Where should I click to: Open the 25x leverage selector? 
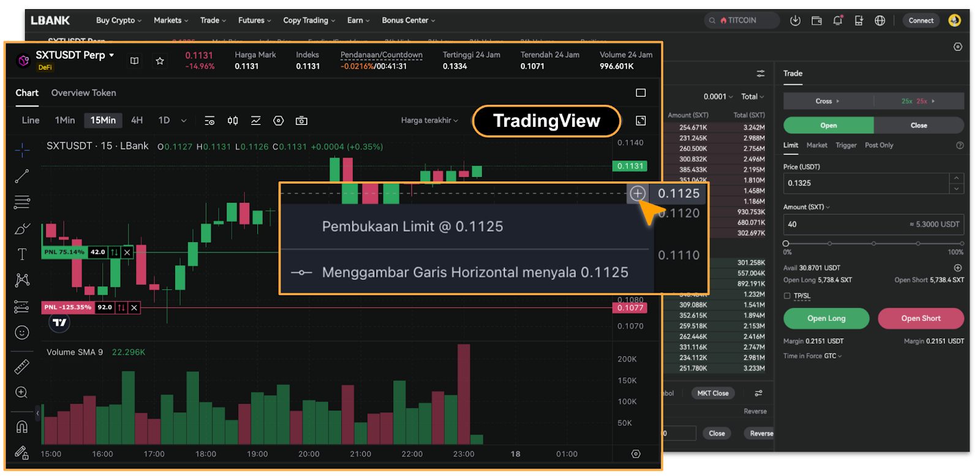tap(919, 101)
